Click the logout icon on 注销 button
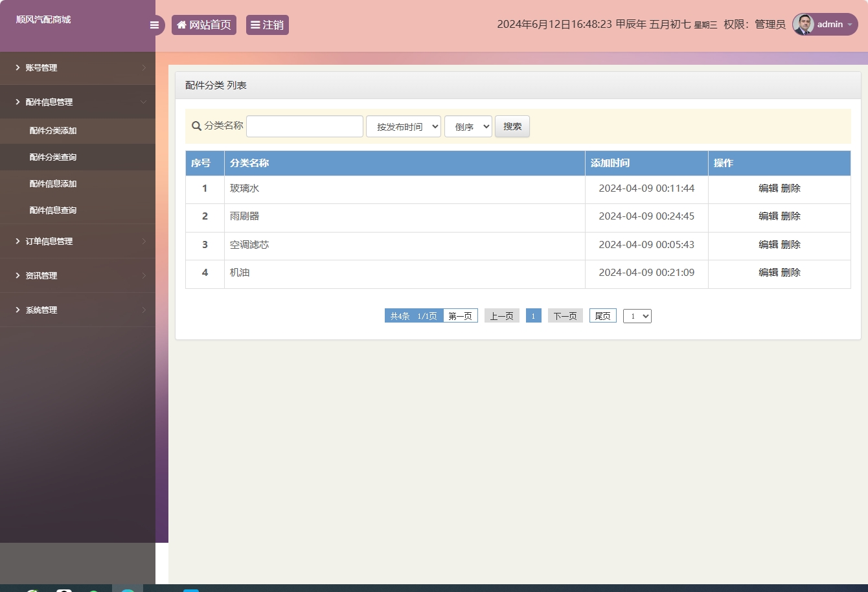The image size is (868, 592). (x=255, y=25)
